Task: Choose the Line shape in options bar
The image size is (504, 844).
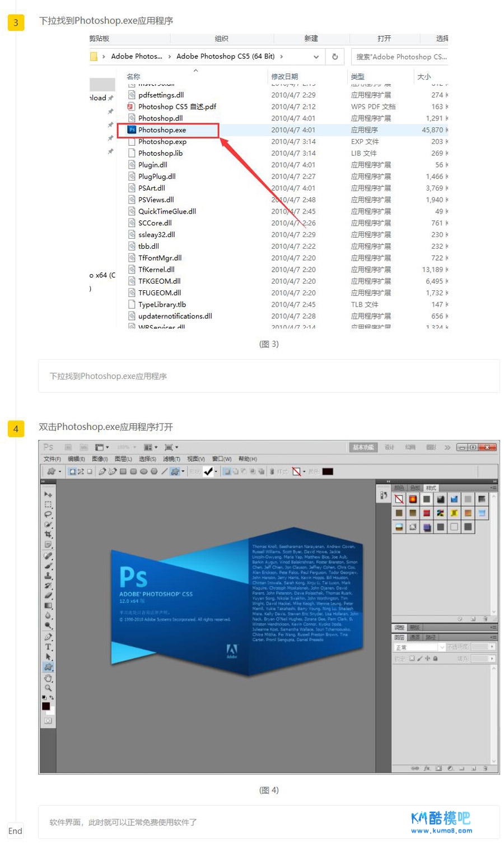Action: [164, 471]
